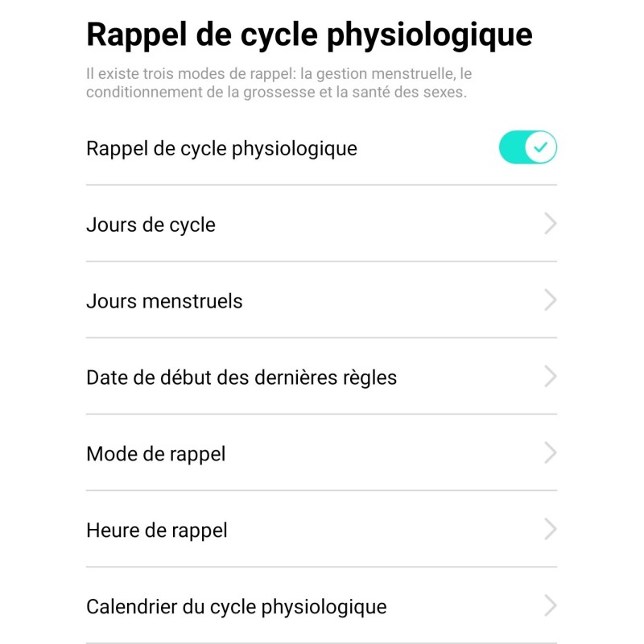Click the words "gestion menstruelle" in the description
The image size is (644, 644).
(x=374, y=74)
